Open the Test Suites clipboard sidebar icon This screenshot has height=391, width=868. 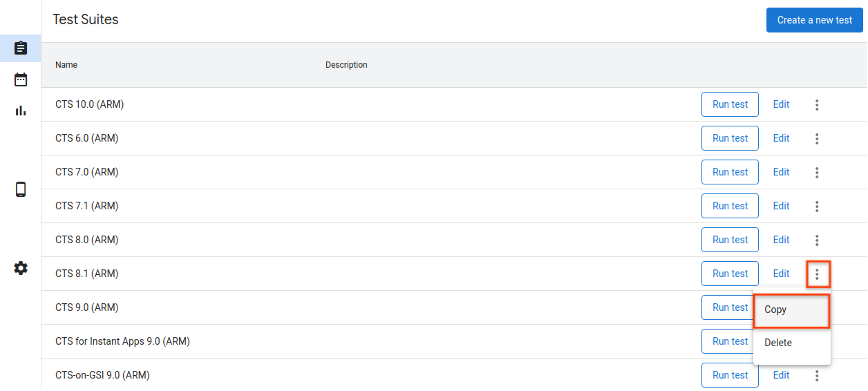(x=21, y=48)
